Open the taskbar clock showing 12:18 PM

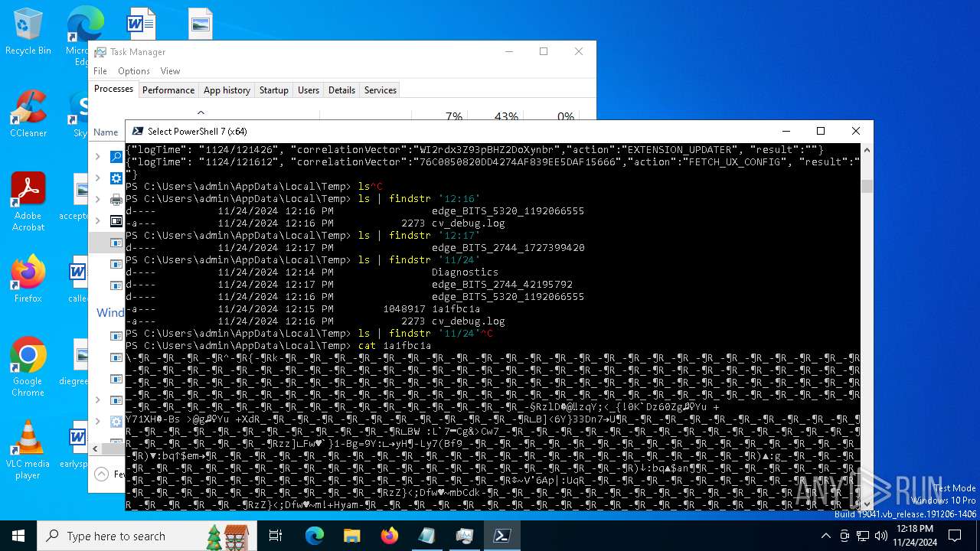(916, 536)
